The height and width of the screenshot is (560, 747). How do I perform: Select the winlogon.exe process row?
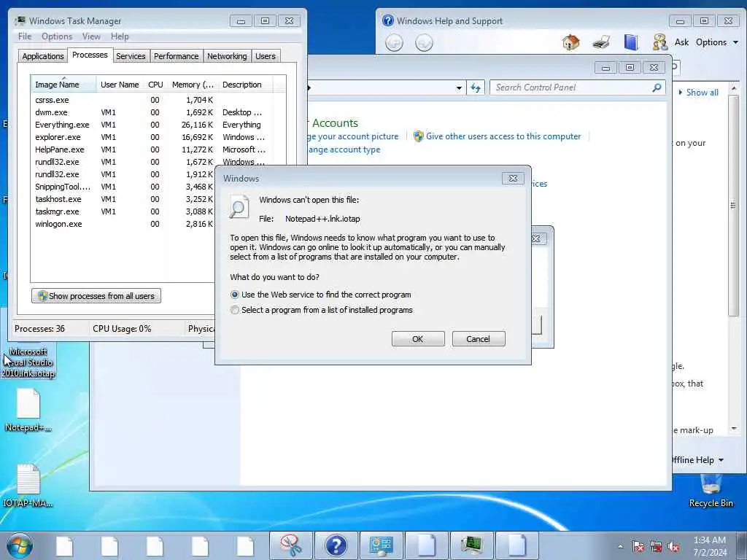click(x=124, y=224)
